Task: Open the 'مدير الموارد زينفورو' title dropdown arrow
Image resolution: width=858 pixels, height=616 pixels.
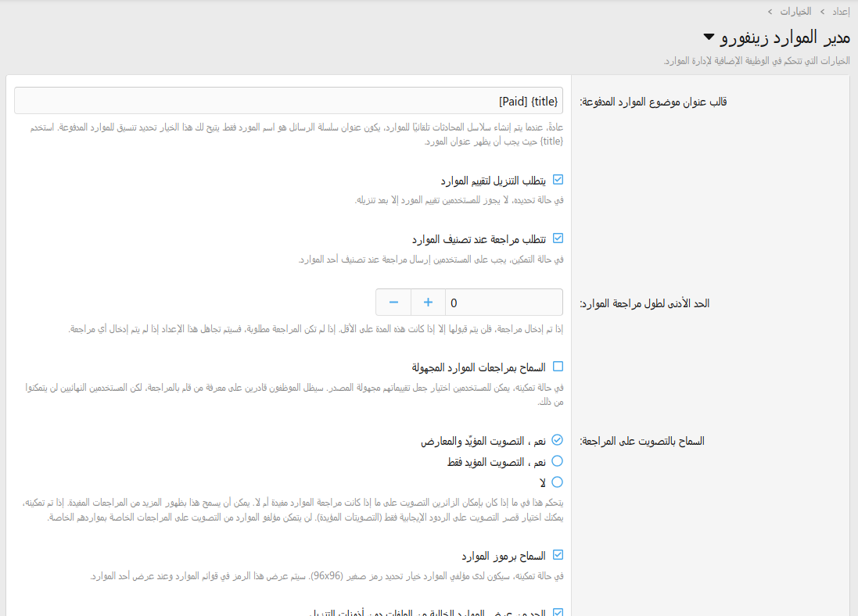Action: (709, 37)
